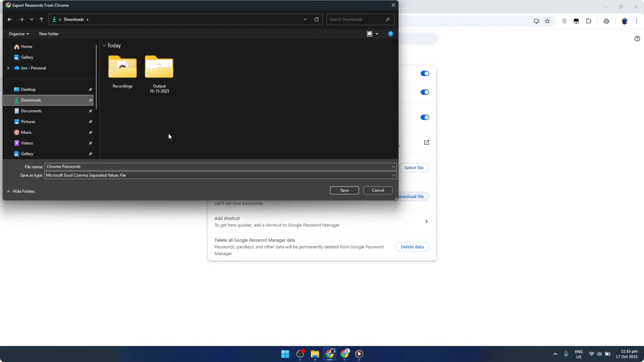Expand the File name dropdown arrow
644x362 pixels.
pyautogui.click(x=394, y=167)
